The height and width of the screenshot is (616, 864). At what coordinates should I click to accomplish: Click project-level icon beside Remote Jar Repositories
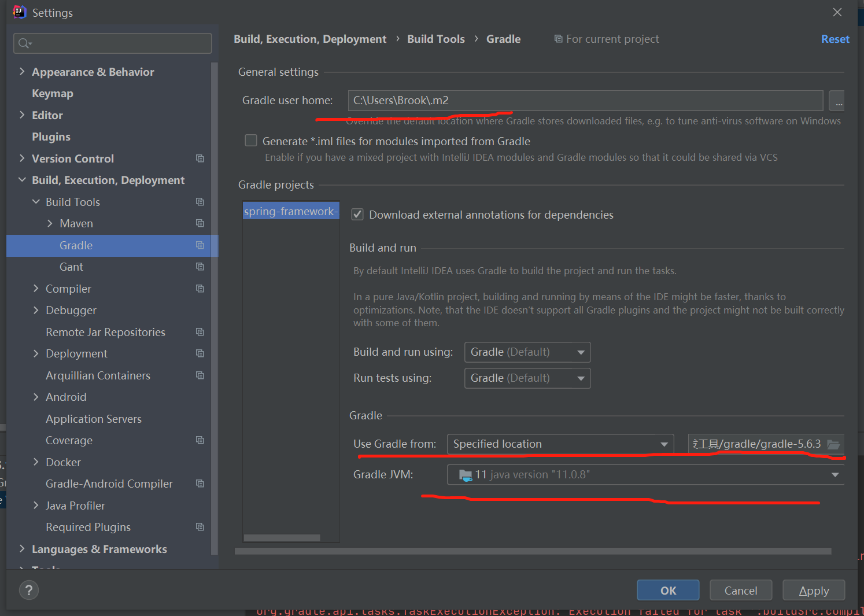coord(200,332)
